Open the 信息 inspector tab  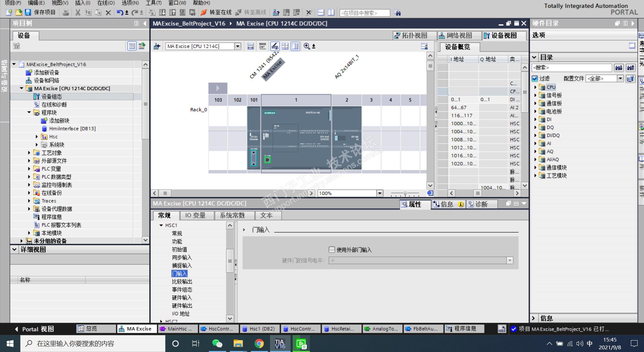pyautogui.click(x=448, y=204)
